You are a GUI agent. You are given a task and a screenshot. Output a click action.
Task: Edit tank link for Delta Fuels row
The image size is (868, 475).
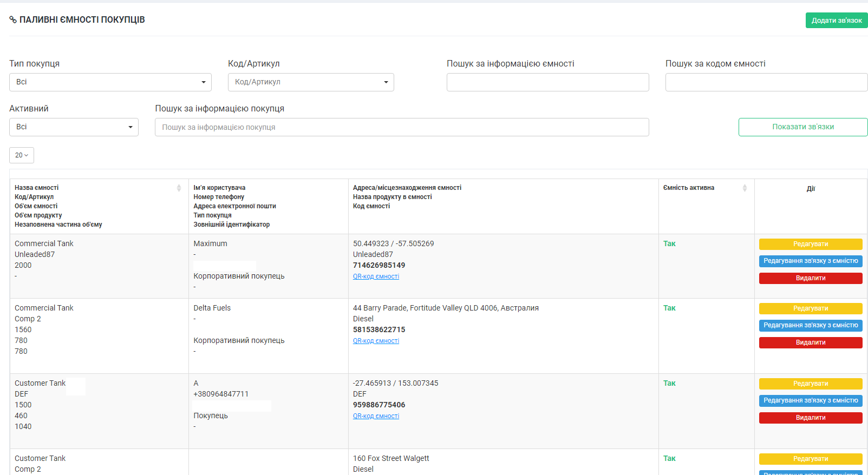(x=810, y=325)
